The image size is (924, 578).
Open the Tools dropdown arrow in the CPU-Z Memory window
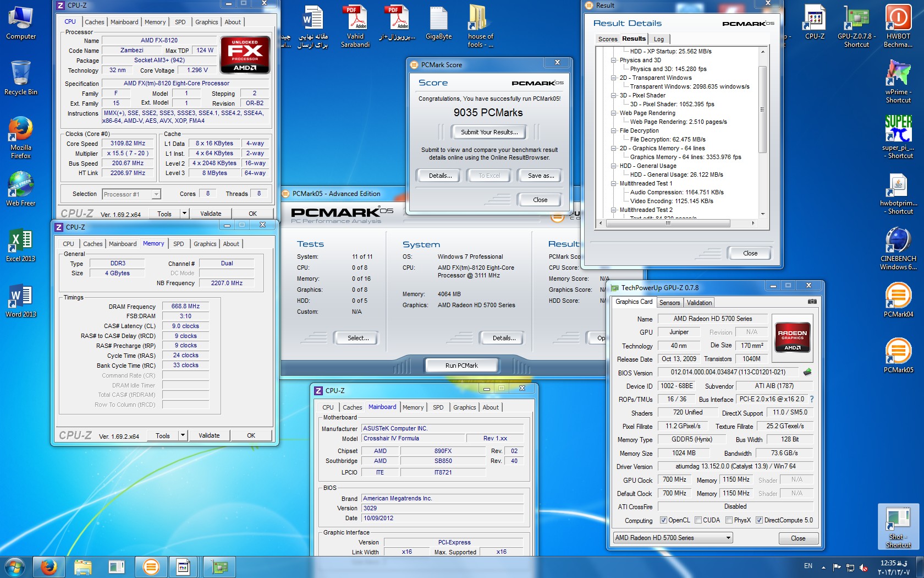(183, 435)
